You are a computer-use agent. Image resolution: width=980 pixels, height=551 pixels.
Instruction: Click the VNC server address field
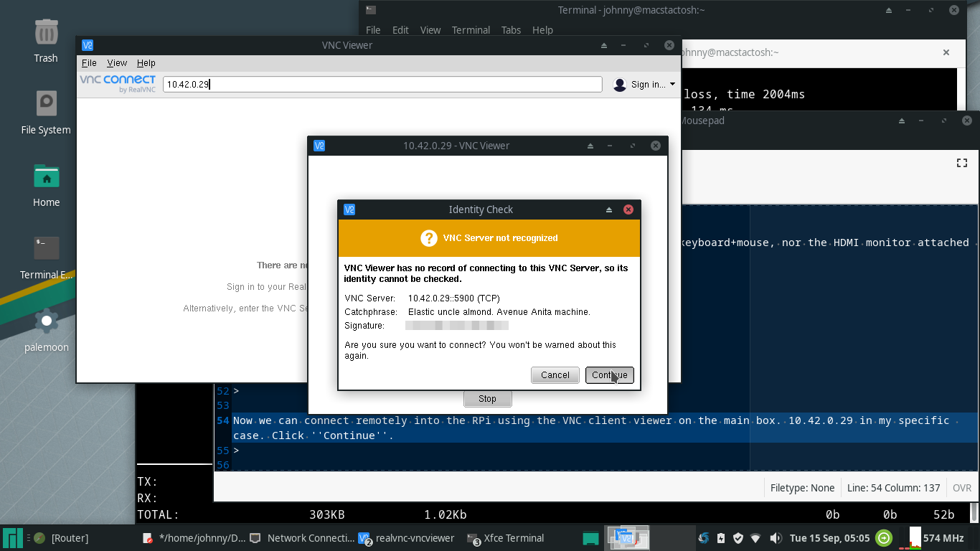click(382, 85)
